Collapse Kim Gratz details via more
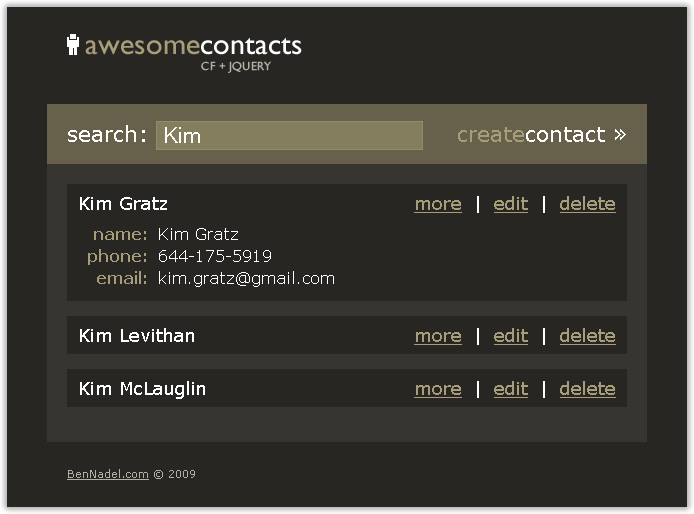694x514 pixels. [x=438, y=204]
